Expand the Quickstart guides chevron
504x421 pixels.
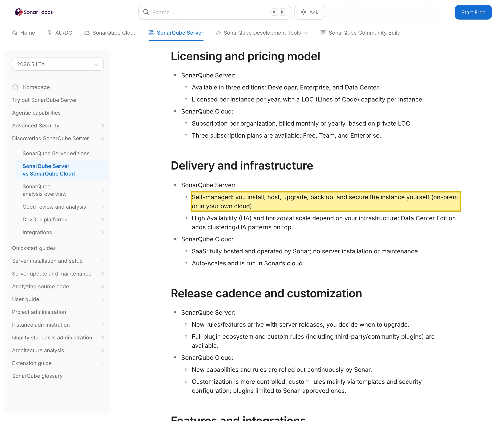(102, 248)
